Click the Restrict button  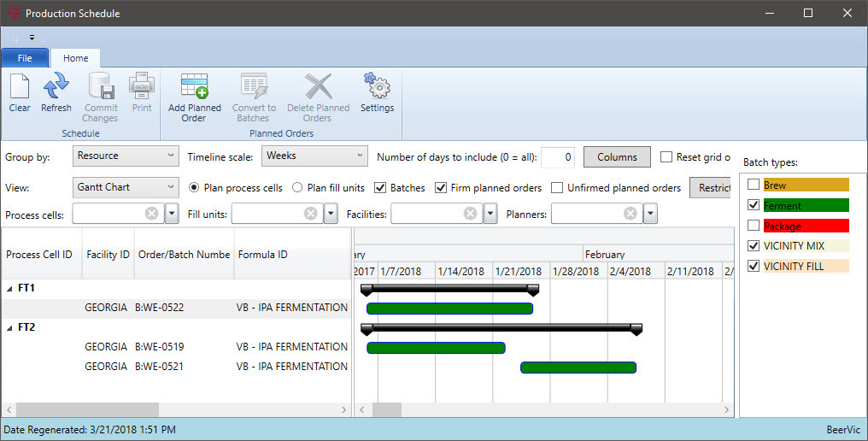pos(711,188)
